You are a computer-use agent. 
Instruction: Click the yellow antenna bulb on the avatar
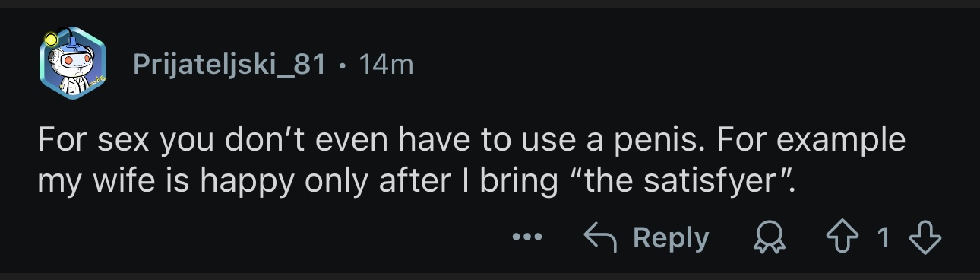[x=50, y=39]
